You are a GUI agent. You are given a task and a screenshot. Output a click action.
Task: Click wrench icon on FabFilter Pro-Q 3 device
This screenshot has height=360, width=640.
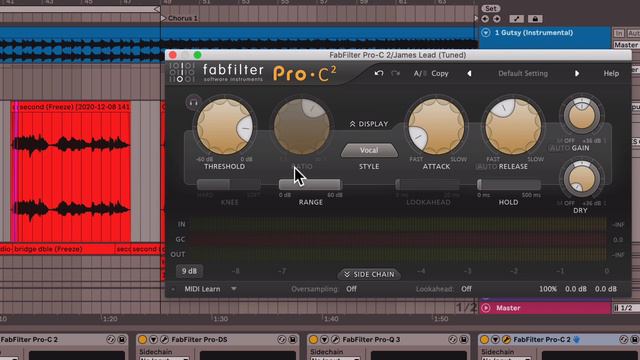(x=336, y=340)
